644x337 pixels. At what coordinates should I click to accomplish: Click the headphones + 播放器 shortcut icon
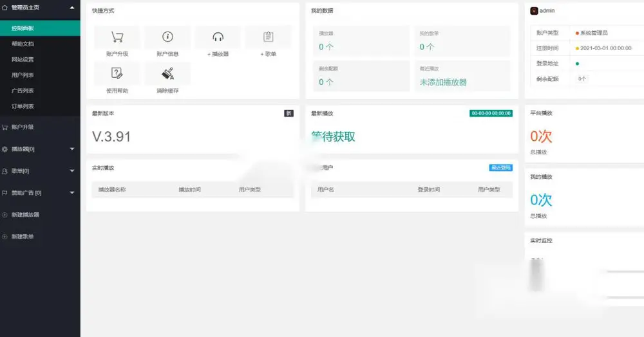[218, 37]
